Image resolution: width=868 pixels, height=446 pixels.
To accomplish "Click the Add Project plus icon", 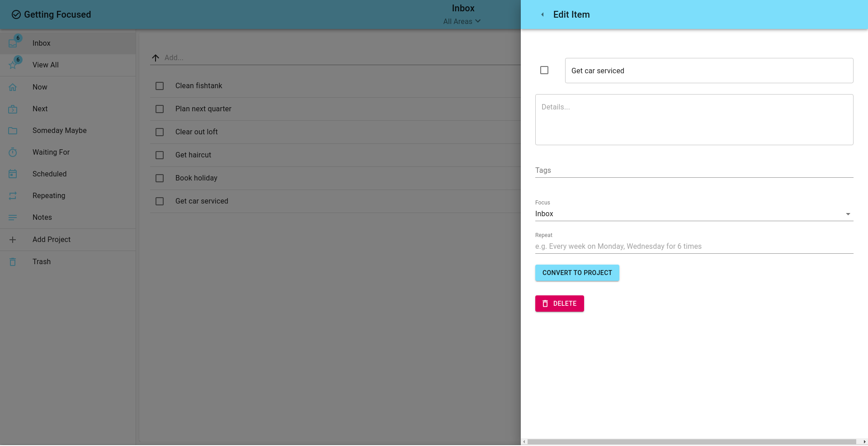I will (13, 240).
